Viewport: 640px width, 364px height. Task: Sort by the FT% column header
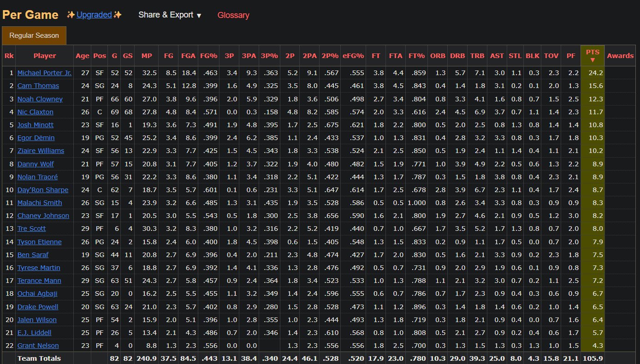tap(416, 56)
